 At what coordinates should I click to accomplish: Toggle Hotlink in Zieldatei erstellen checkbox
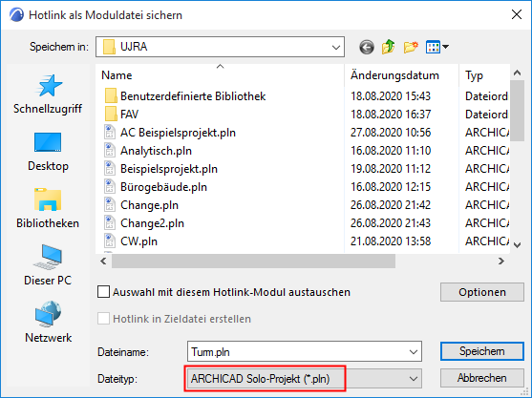tap(103, 319)
